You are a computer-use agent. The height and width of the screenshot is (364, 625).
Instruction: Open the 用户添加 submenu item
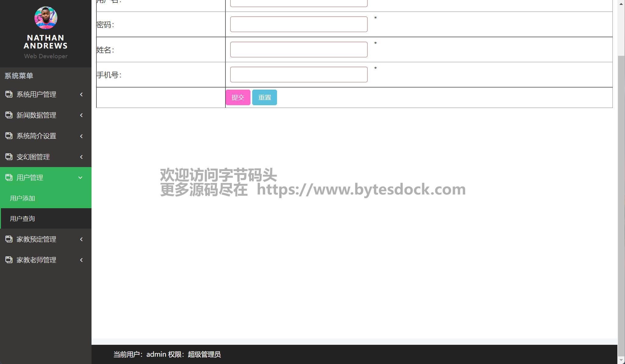(x=23, y=198)
